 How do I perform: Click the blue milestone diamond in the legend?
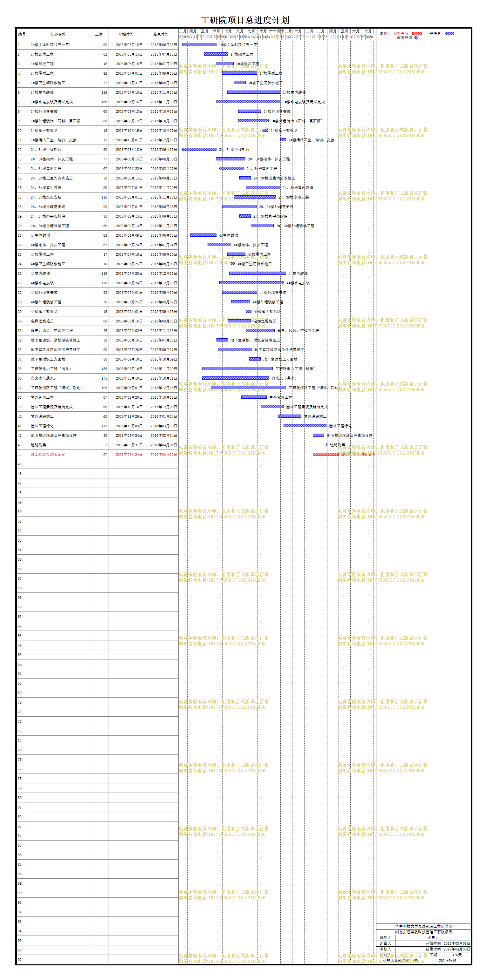[416, 37]
